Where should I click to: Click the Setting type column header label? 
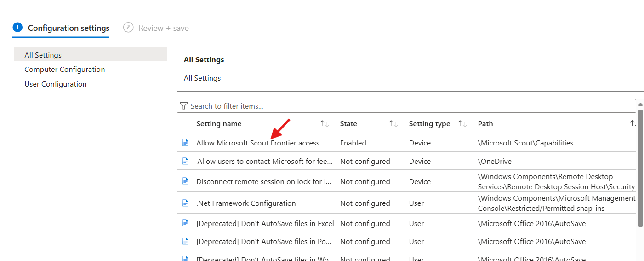click(430, 123)
